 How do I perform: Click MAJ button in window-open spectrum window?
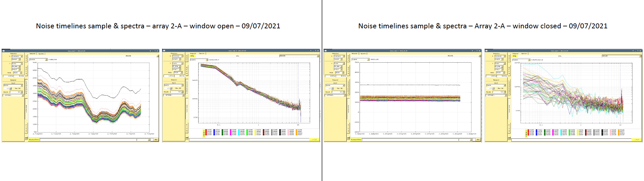coord(192,56)
